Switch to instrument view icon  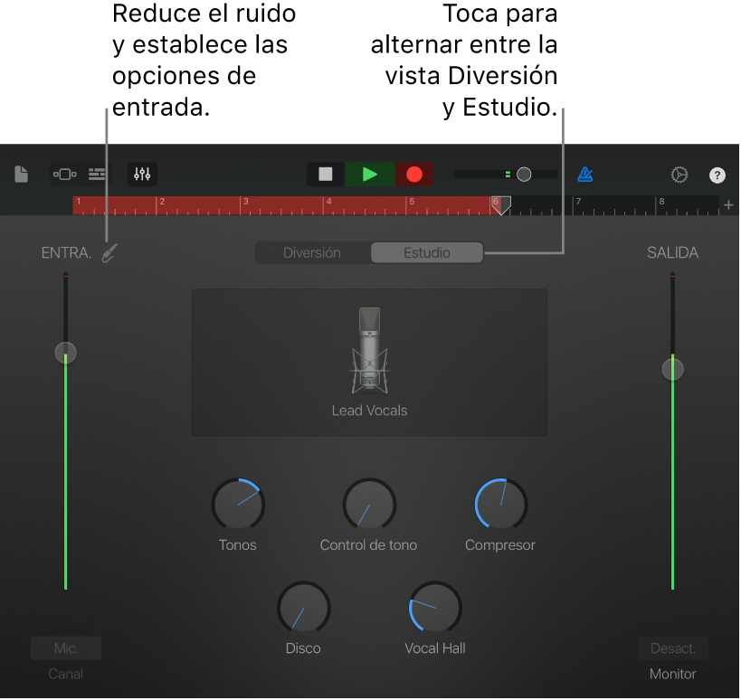[x=64, y=175]
